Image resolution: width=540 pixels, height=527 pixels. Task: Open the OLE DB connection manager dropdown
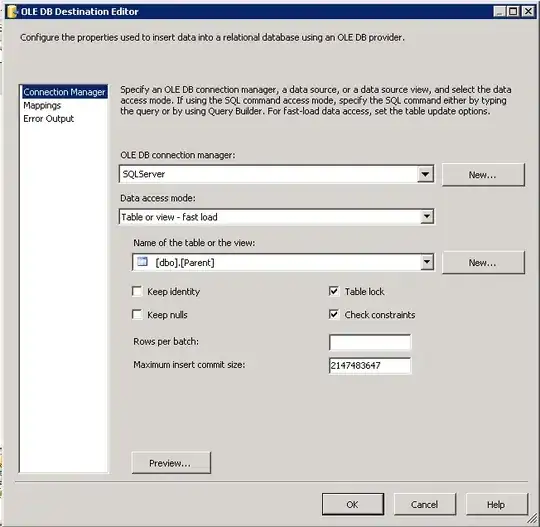tap(425, 174)
